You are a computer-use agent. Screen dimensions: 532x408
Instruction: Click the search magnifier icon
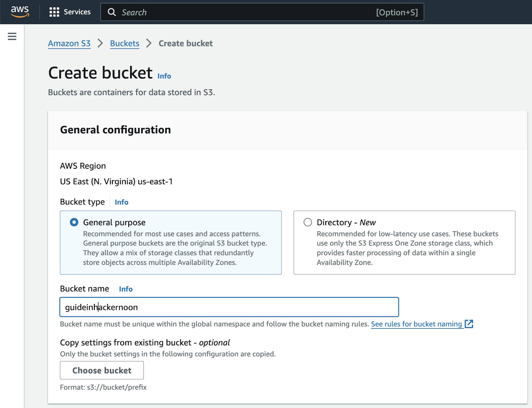(x=112, y=12)
